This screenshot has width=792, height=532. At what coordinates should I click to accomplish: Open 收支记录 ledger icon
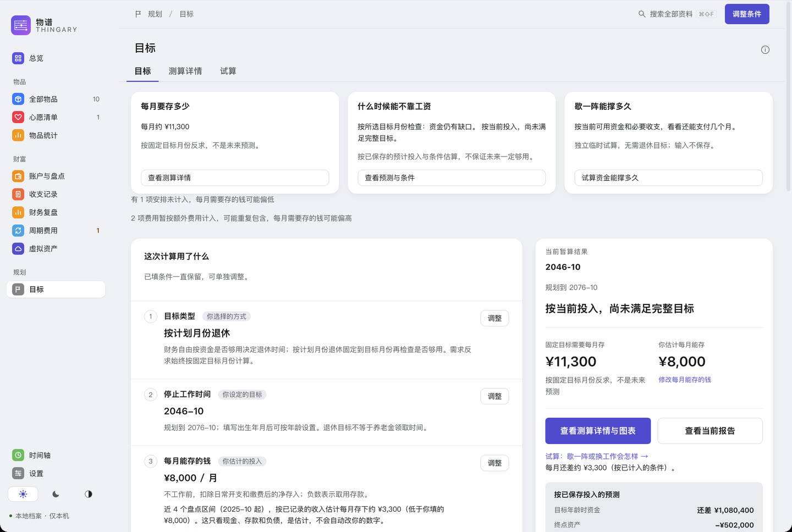[18, 195]
